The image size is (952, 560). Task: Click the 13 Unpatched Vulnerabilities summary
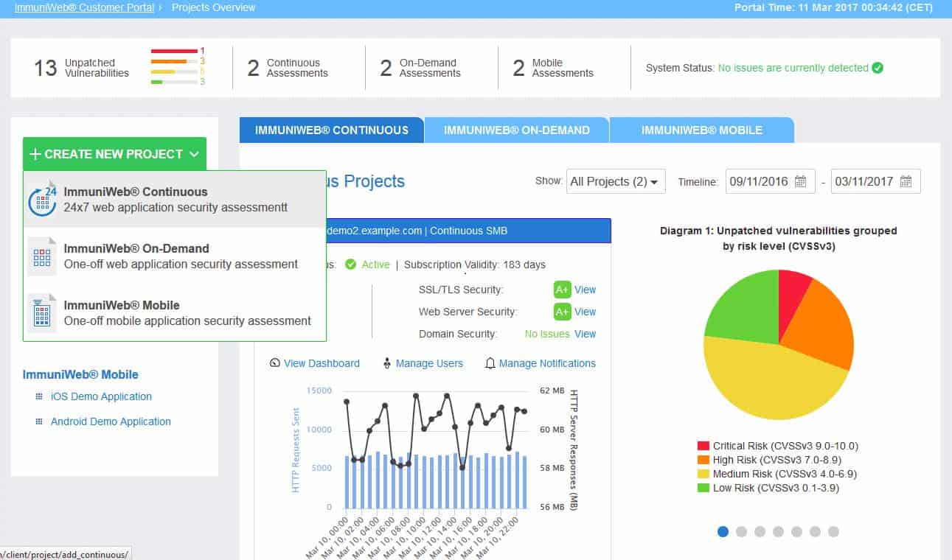point(81,68)
